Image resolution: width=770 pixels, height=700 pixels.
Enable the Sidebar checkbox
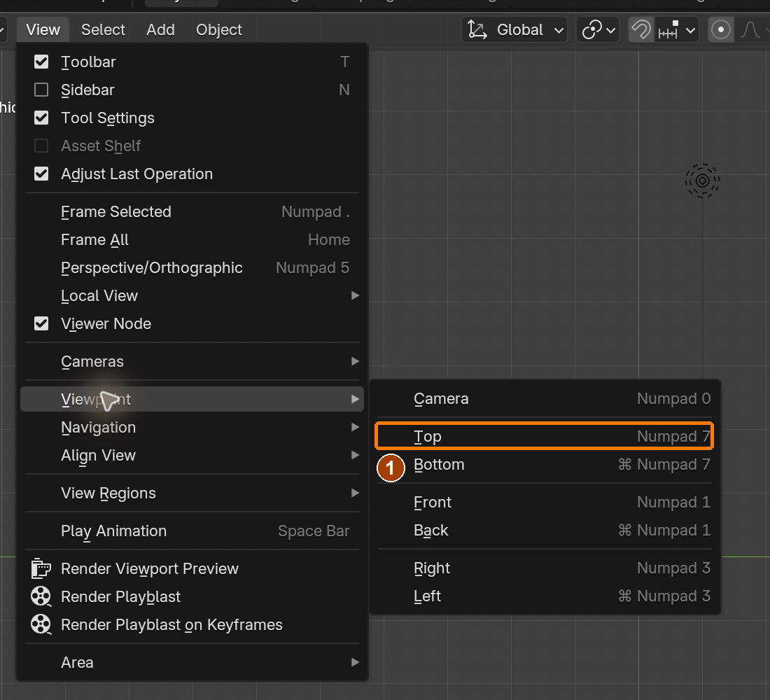tap(41, 90)
